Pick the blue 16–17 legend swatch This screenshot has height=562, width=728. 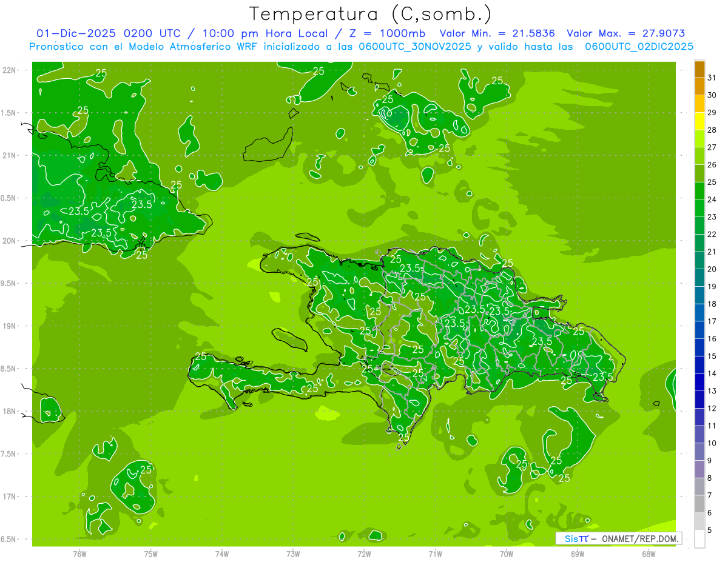699,330
